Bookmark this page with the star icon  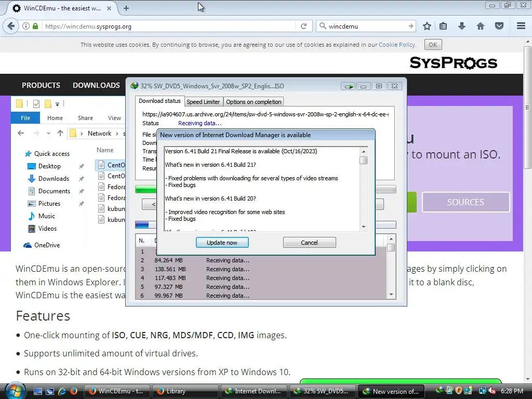coord(427,26)
